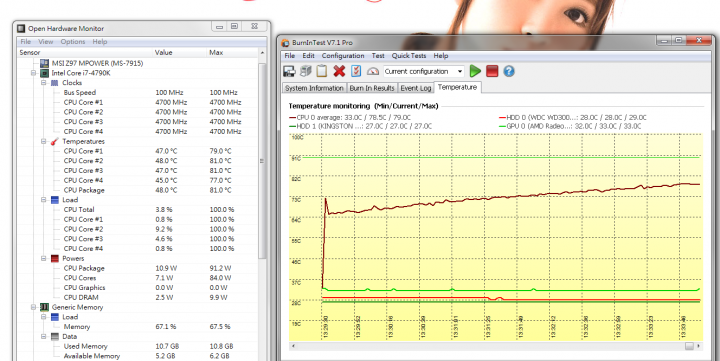The height and width of the screenshot is (361, 720).
Task: Click the graph scrollbar left arrow
Action: (x=293, y=346)
